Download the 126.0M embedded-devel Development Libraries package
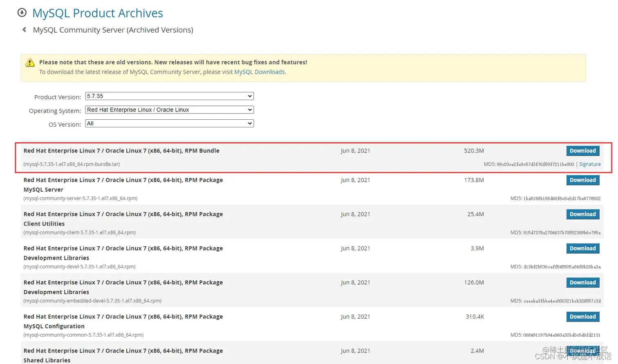Viewport: 618px width, 364px height. point(583,282)
